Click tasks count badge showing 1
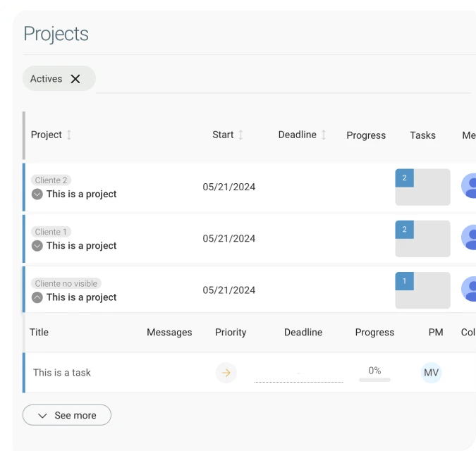Image resolution: width=476 pixels, height=451 pixels. [x=404, y=281]
